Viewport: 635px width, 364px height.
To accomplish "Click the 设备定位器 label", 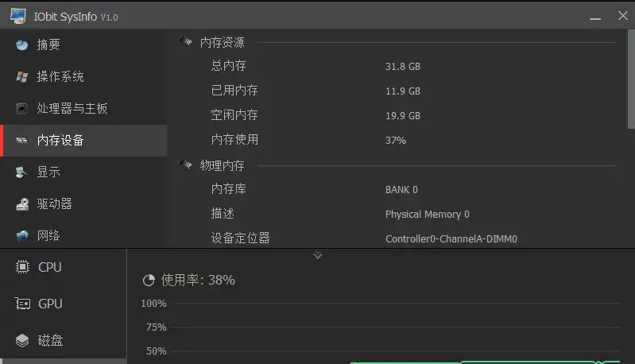I will point(241,238).
